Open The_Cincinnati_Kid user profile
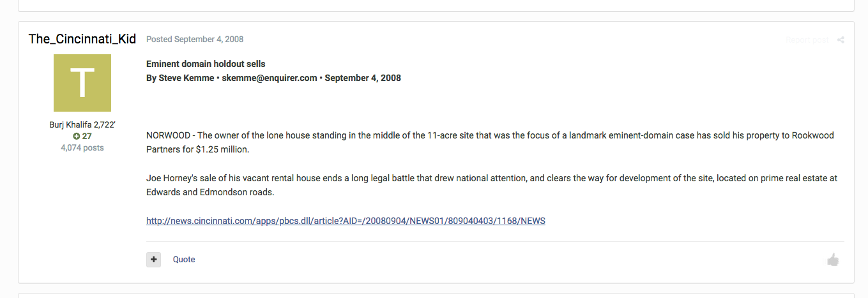The image size is (868, 298). (x=82, y=39)
